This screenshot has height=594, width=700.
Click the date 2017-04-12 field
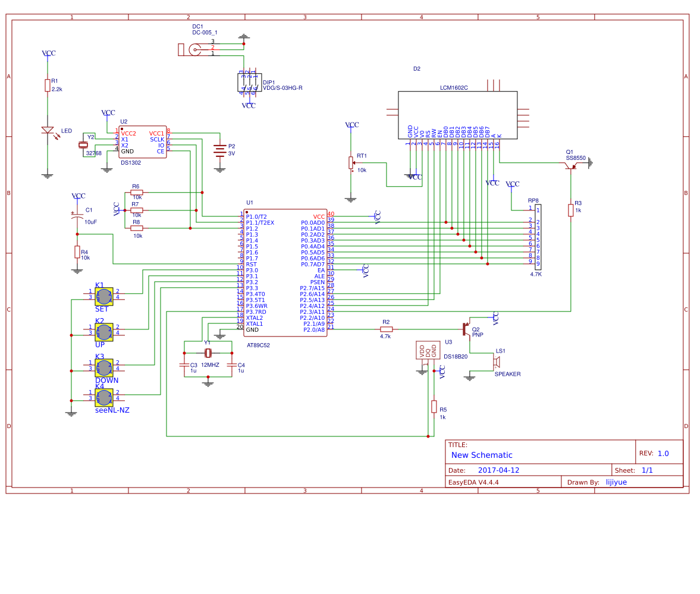click(x=500, y=470)
